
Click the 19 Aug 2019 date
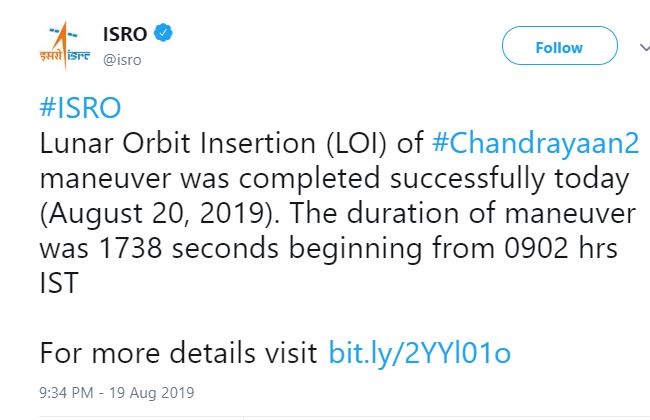click(x=152, y=393)
